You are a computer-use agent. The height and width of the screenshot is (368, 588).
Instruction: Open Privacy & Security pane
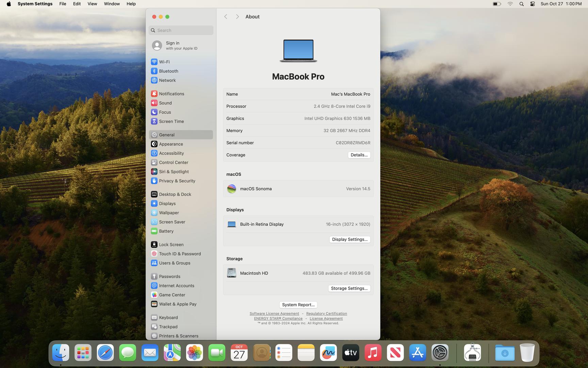[177, 181]
